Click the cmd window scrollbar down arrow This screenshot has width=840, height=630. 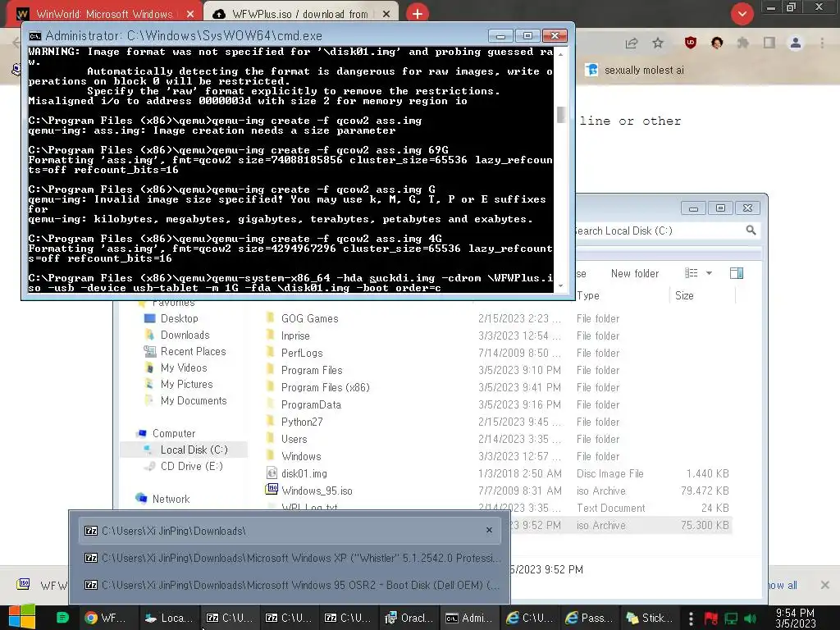tap(561, 286)
